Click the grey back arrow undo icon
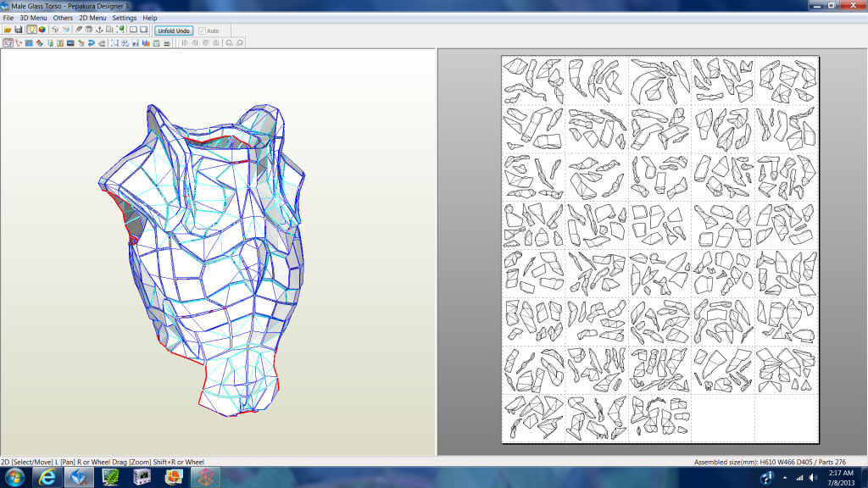 pos(102,42)
